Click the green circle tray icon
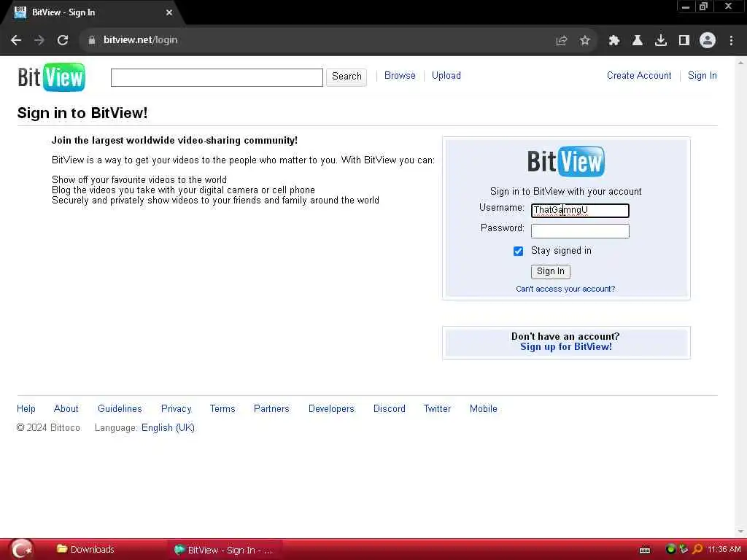Viewport: 747px width, 560px height. tap(670, 549)
